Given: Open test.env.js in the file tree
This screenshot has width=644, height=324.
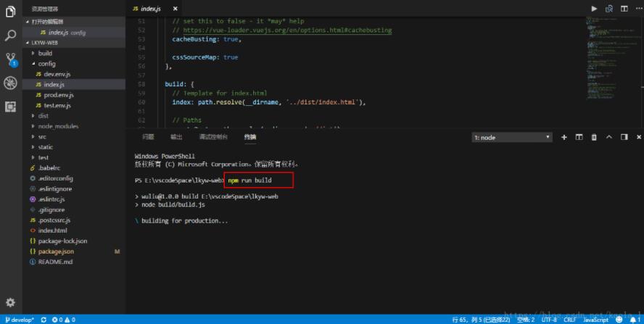Looking at the screenshot, I should (x=74, y=106).
